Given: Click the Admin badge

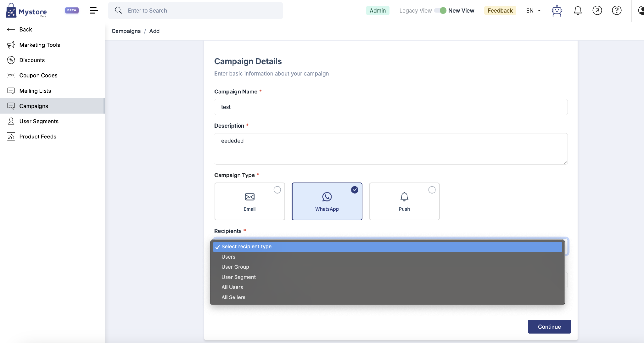Looking at the screenshot, I should [378, 11].
